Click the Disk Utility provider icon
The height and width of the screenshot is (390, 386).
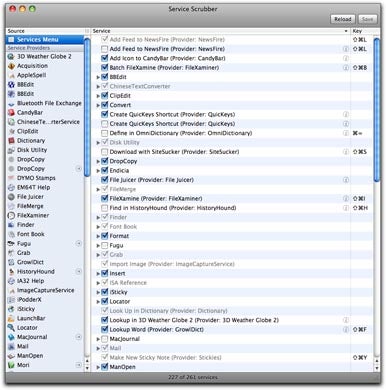(11, 150)
